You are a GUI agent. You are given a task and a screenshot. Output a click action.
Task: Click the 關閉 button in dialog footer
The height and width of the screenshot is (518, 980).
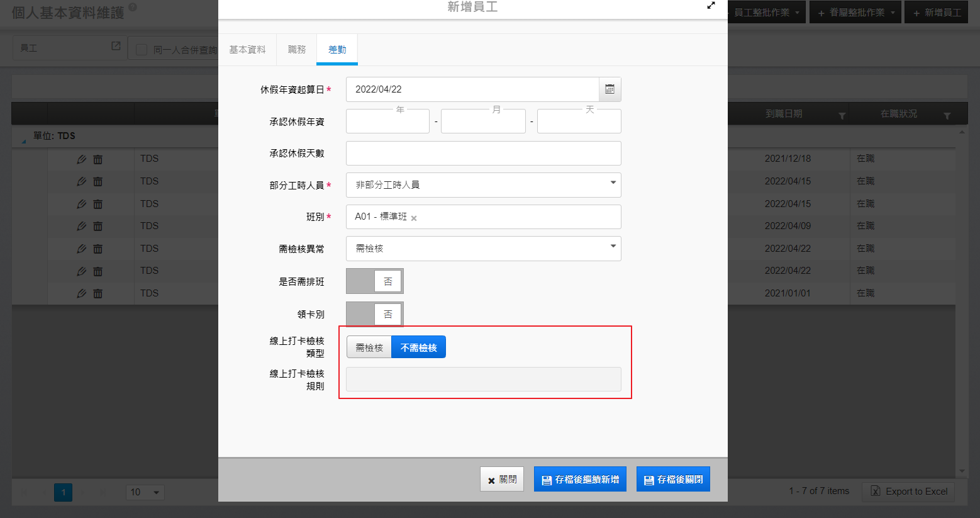pyautogui.click(x=502, y=480)
